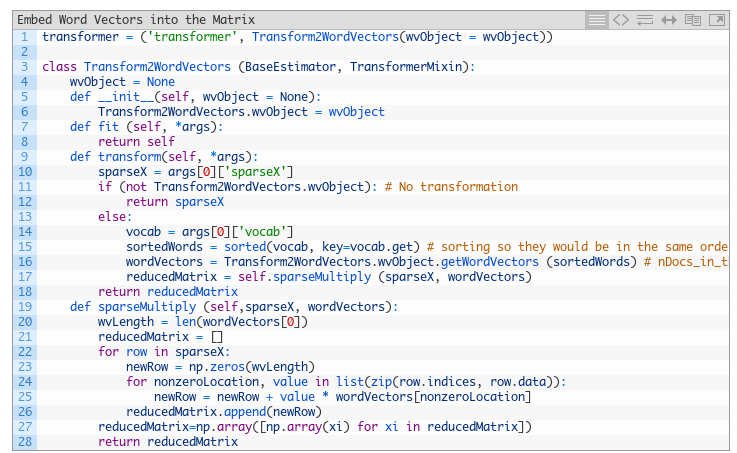
Task: Toggle line numbers in code toolbar
Action: click(x=596, y=20)
